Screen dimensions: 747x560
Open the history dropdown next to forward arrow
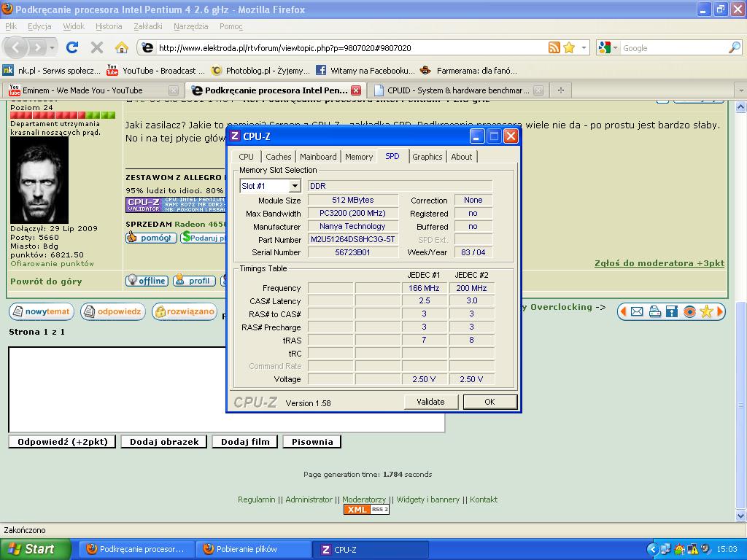(52, 47)
